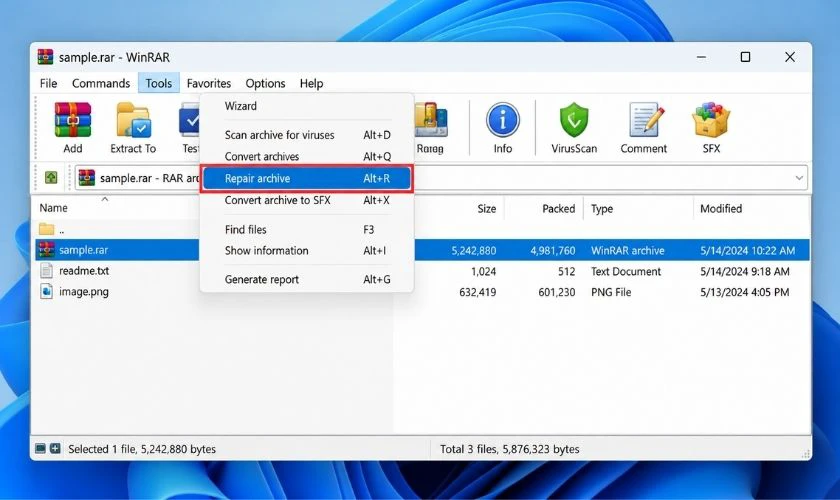Select the readme.txt file name
Screen dimensions: 840x500
pos(84,271)
